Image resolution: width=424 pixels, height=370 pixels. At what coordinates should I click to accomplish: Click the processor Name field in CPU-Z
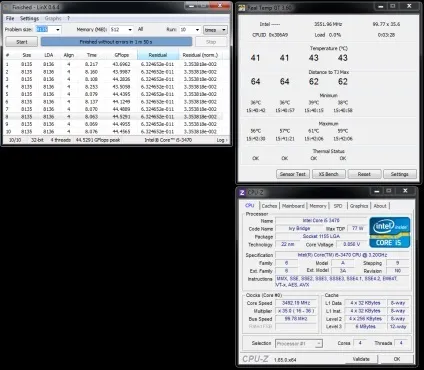321,221
